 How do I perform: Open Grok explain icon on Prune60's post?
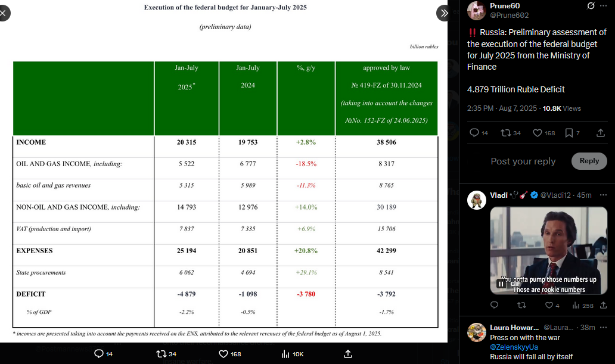tap(591, 6)
